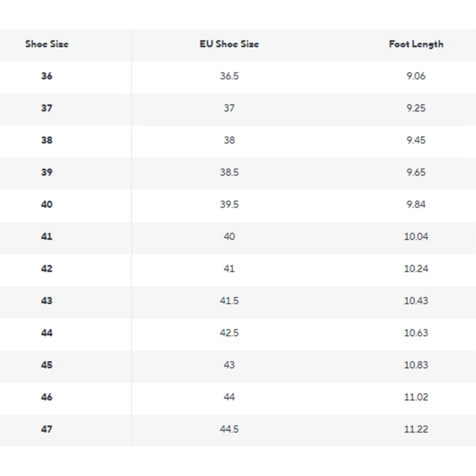Click EU shoe size 44.5 cell
Screen dimensions: 476x476
click(x=229, y=429)
